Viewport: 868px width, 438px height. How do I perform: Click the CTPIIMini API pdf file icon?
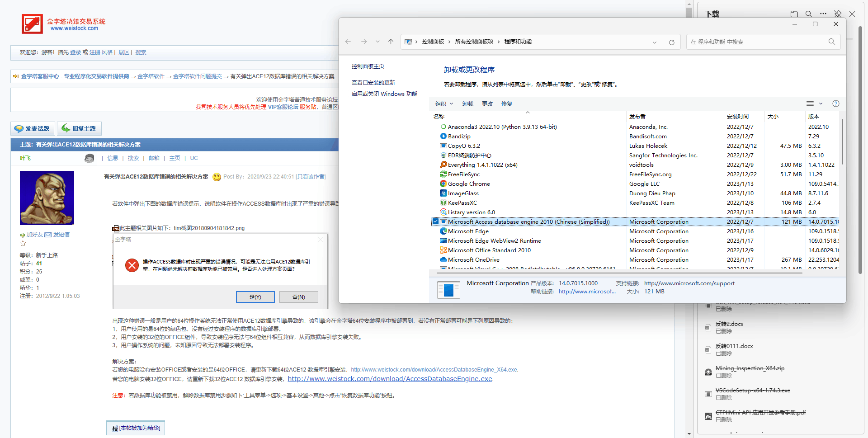(x=708, y=416)
